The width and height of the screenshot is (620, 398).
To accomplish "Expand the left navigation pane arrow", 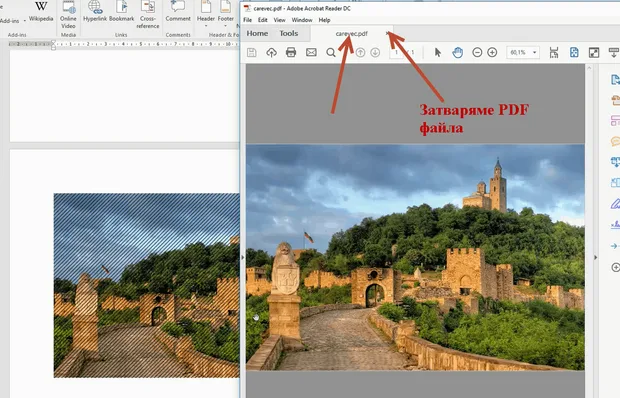I will (x=243, y=257).
